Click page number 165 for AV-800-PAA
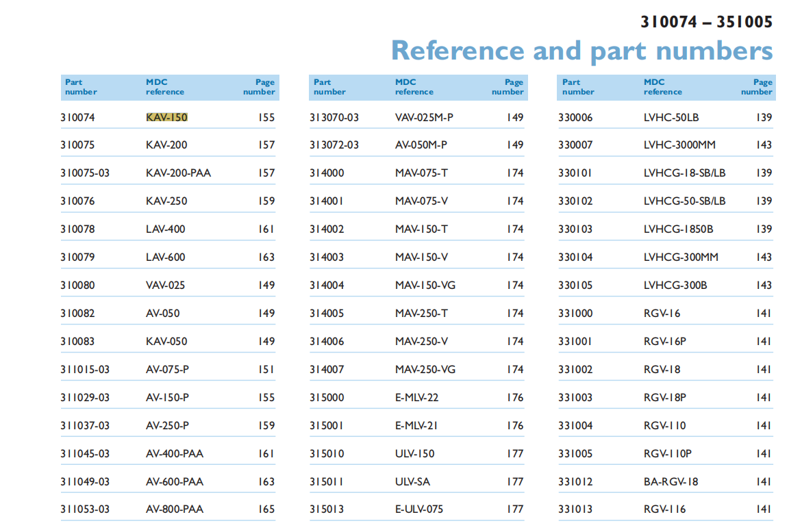 pos(266,509)
